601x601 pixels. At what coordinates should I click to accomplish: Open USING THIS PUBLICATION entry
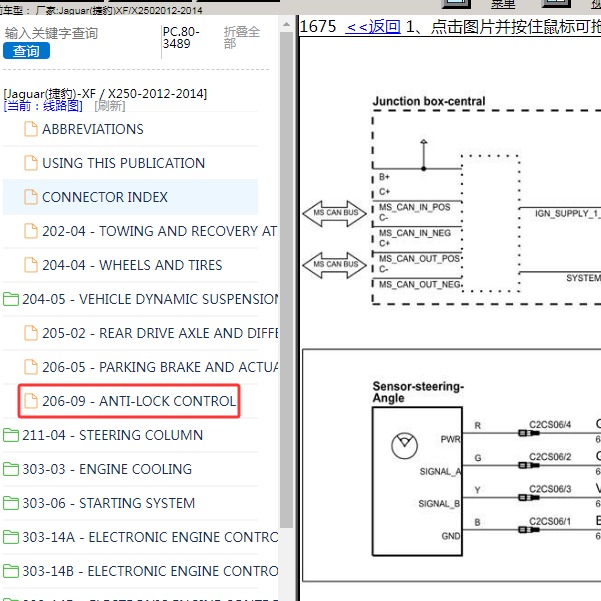click(x=123, y=163)
